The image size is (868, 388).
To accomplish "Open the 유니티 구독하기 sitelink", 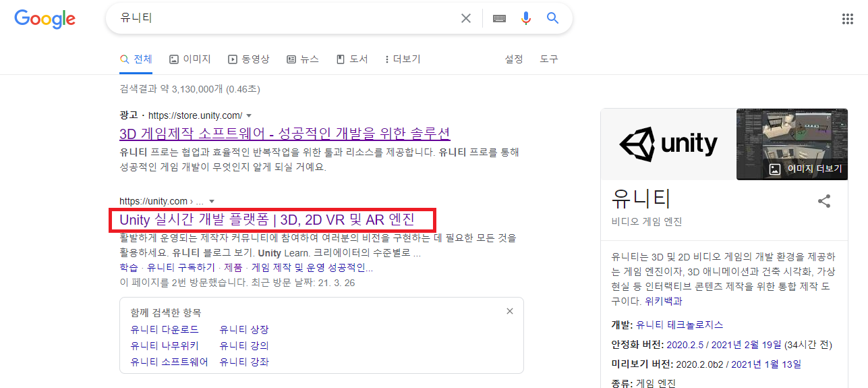I will tap(179, 268).
